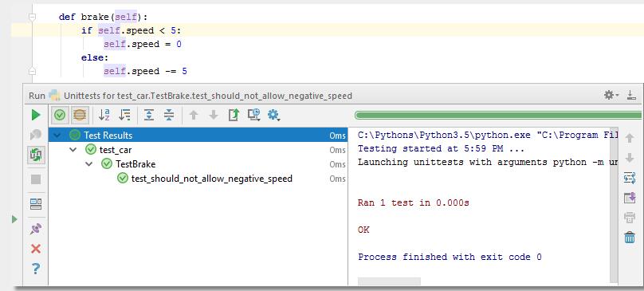Collapse the test_car tree node
The width and height of the screenshot is (644, 291).
click(x=73, y=150)
